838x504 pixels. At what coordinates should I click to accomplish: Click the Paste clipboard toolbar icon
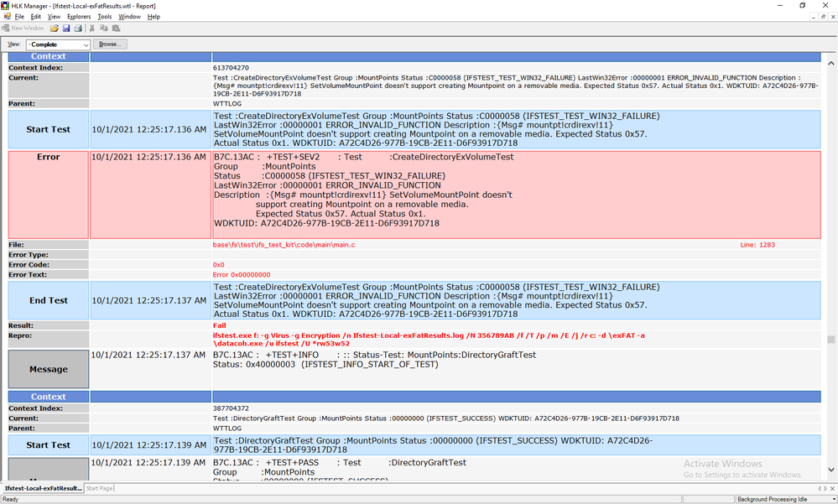click(x=116, y=29)
